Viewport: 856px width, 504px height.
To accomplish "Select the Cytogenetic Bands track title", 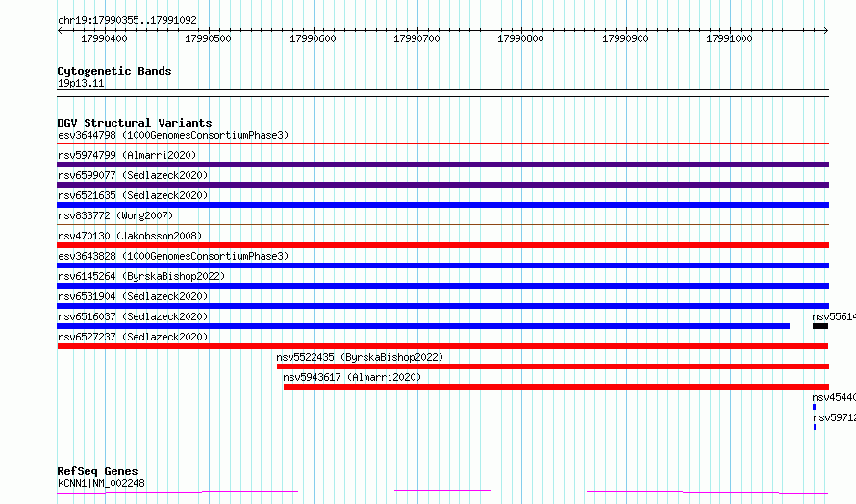I will tap(114, 71).
